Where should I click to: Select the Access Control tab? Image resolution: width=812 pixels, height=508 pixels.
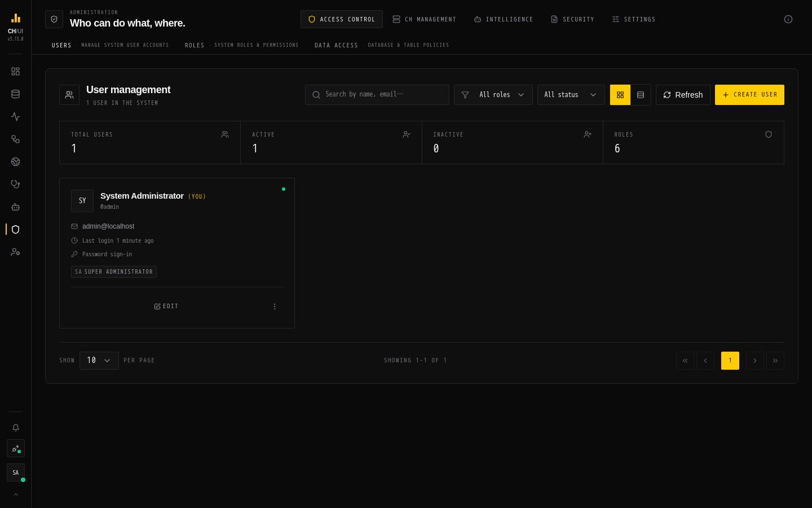pyautogui.click(x=342, y=19)
